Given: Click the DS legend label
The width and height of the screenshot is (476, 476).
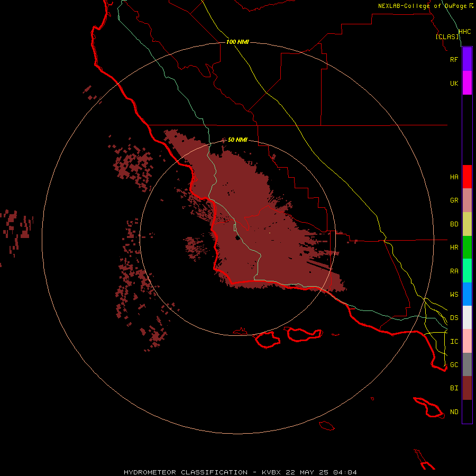Looking at the screenshot, I should pyautogui.click(x=454, y=318).
